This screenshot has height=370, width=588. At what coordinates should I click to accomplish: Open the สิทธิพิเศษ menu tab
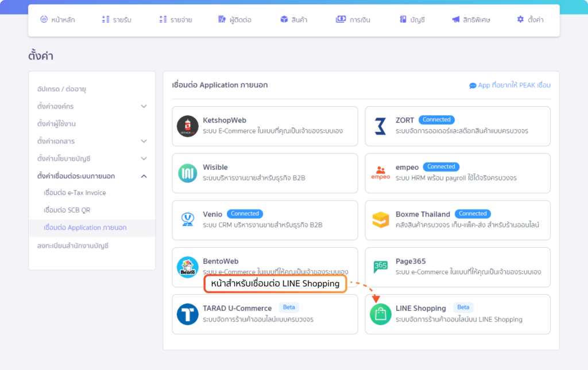[x=471, y=20]
